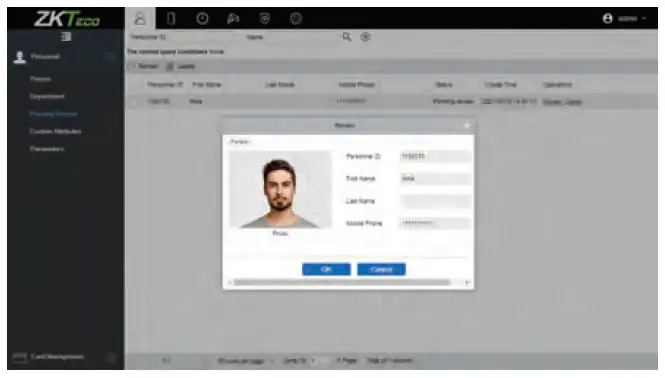The width and height of the screenshot is (665, 378).
Task: Select Person in the sidebar
Action: point(41,79)
